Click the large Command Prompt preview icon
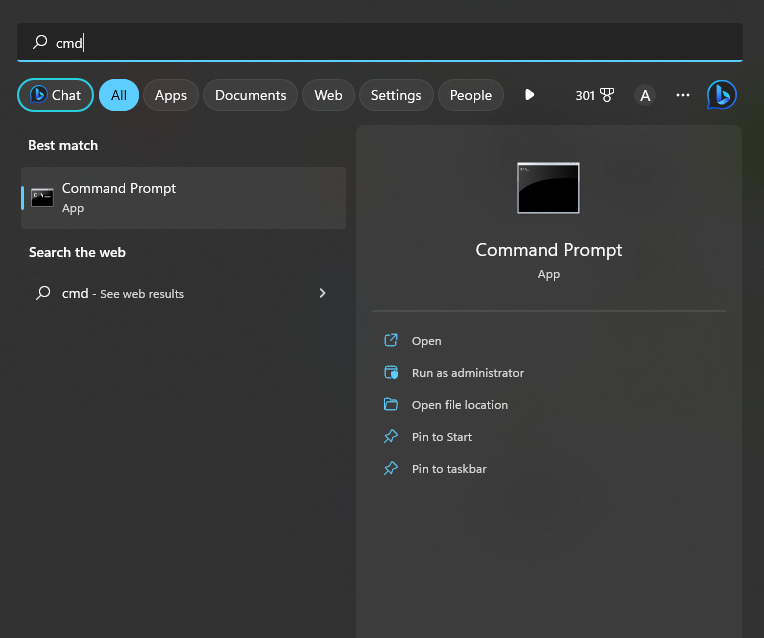This screenshot has height=638, width=764. coord(548,188)
